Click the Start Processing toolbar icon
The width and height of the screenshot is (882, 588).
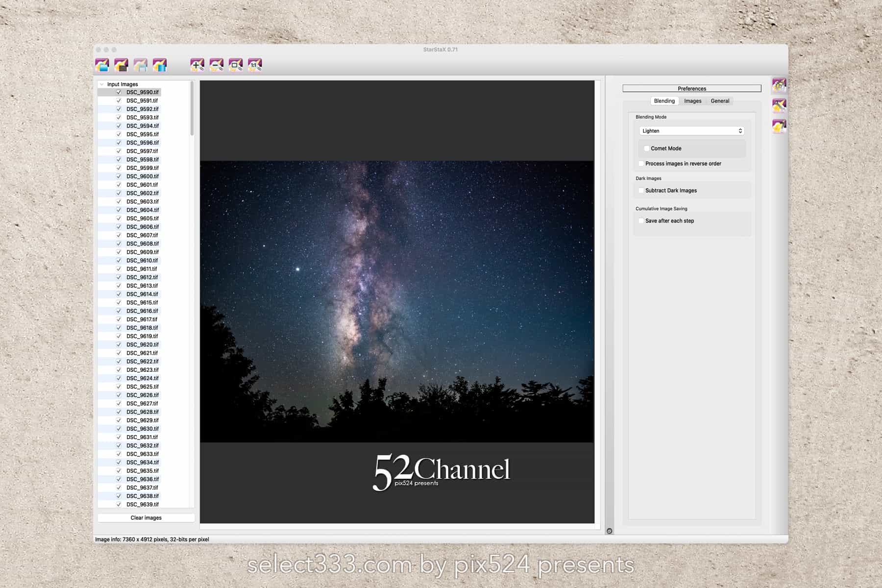tap(160, 65)
